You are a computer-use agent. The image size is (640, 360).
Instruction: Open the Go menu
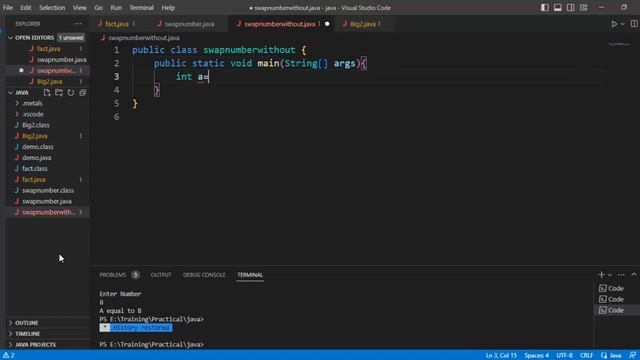98,8
